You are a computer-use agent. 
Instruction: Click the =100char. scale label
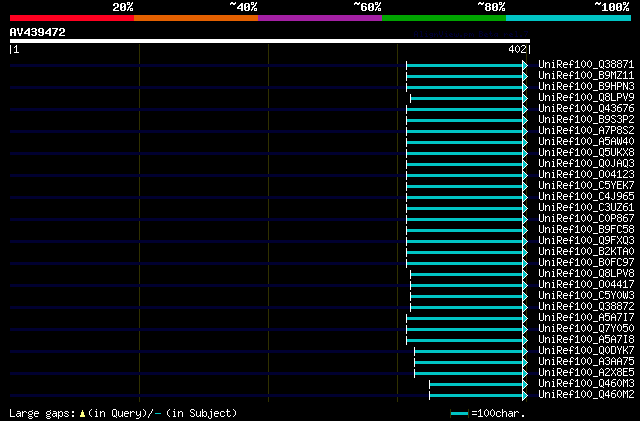498,413
